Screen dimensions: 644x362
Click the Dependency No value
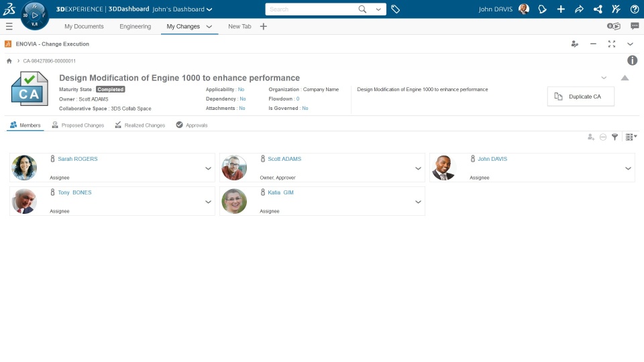pyautogui.click(x=243, y=99)
